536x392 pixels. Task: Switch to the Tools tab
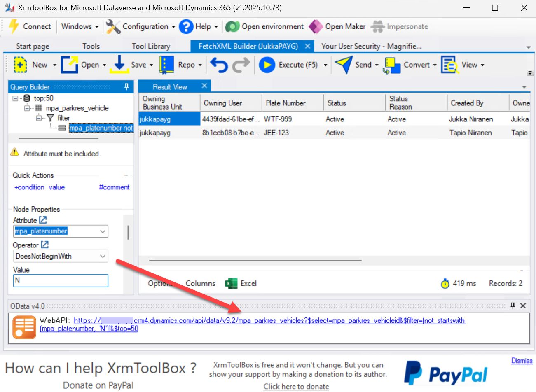click(x=91, y=46)
